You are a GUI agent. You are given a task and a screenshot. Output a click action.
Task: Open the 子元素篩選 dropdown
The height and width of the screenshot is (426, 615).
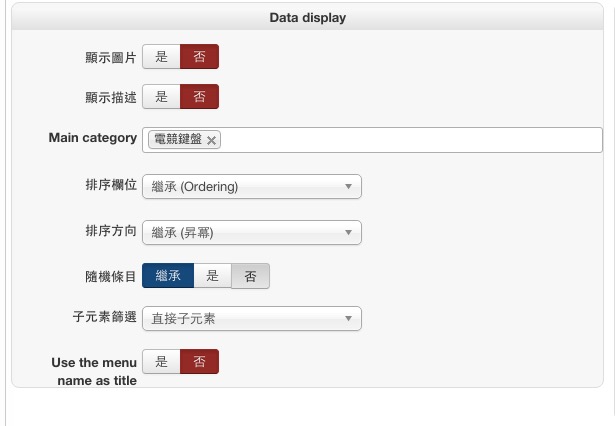(x=251, y=319)
